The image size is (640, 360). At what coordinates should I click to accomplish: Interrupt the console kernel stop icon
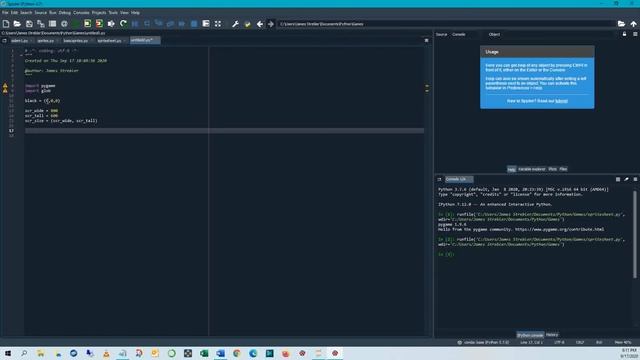pyautogui.click(x=618, y=179)
